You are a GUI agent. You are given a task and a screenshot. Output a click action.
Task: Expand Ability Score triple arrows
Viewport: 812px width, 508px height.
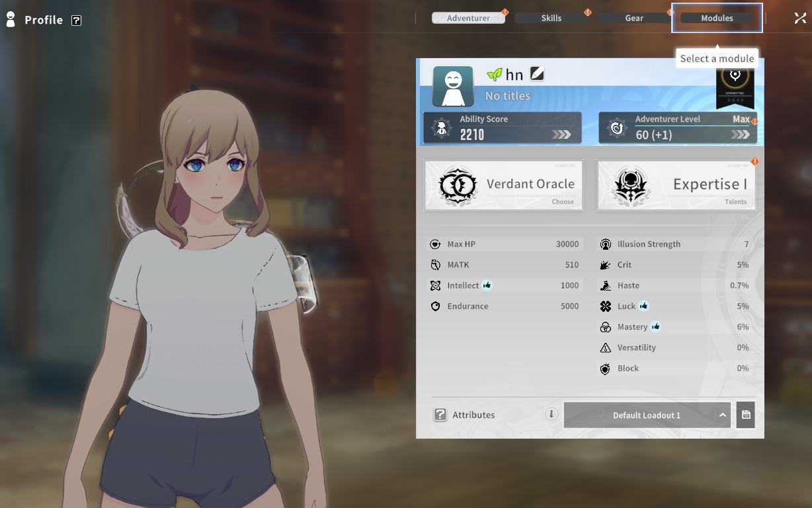[562, 135]
